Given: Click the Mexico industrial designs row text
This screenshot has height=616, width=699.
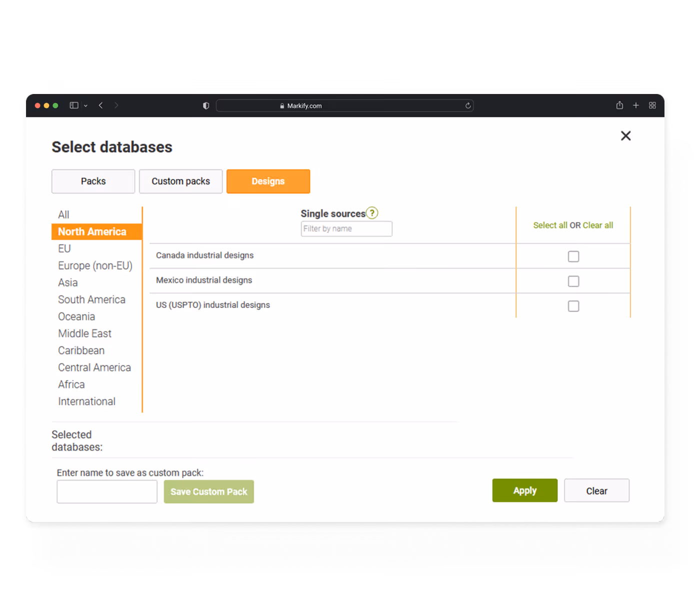Looking at the screenshot, I should pyautogui.click(x=204, y=280).
